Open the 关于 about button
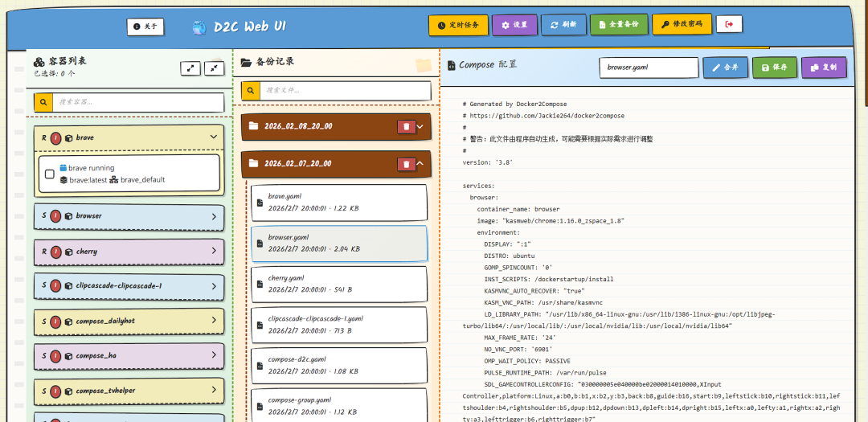The width and height of the screenshot is (868, 422). click(x=145, y=27)
